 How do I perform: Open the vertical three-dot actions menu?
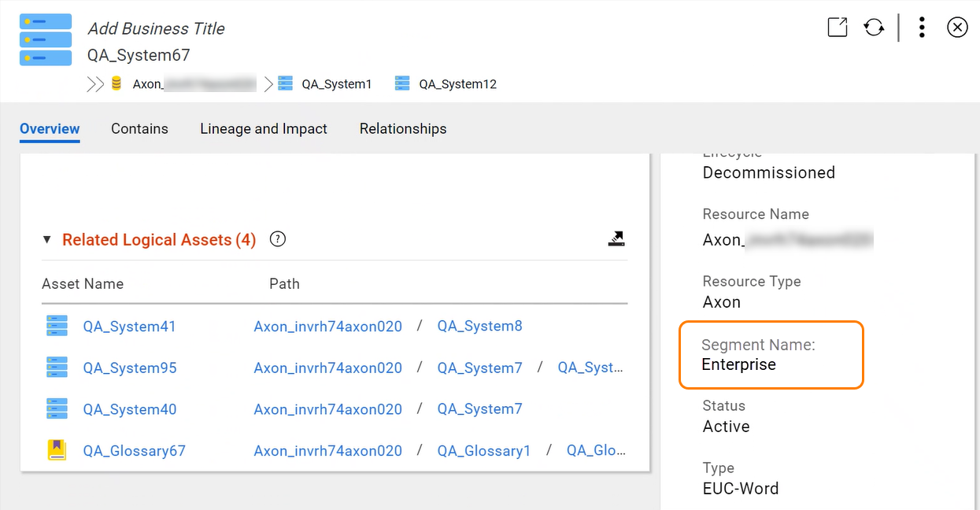pyautogui.click(x=922, y=28)
